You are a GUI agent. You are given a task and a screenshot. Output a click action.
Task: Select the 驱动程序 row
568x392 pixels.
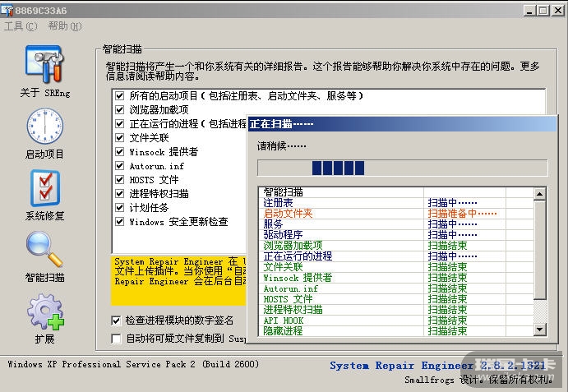tap(397, 235)
